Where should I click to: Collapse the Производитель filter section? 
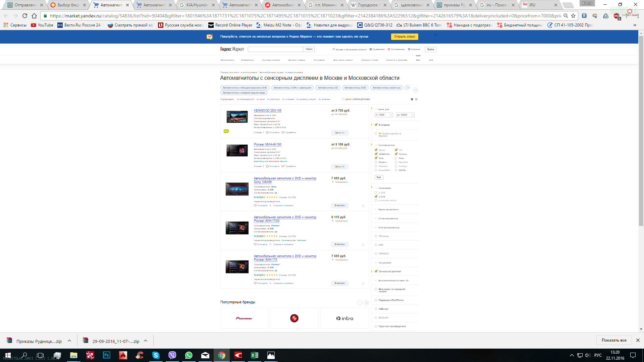coord(386,145)
